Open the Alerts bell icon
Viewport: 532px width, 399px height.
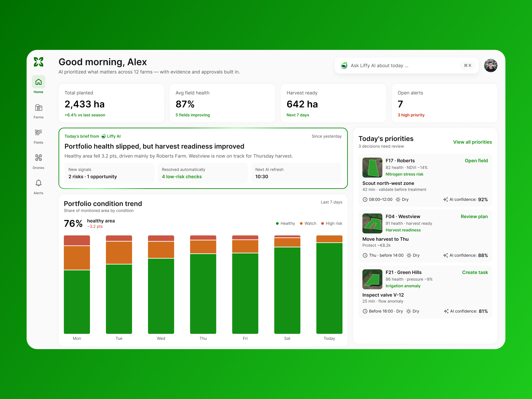[x=38, y=183]
